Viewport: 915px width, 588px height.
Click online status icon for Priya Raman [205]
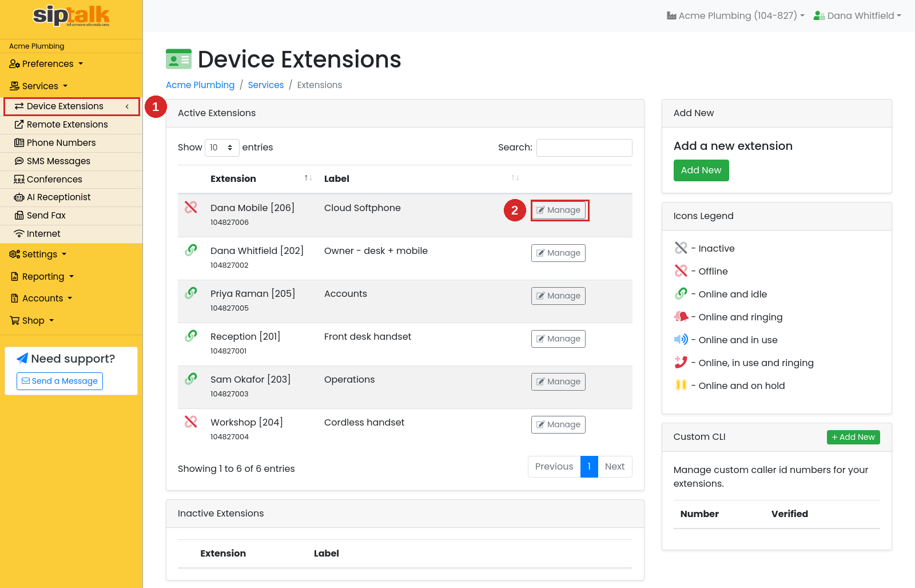tap(191, 293)
